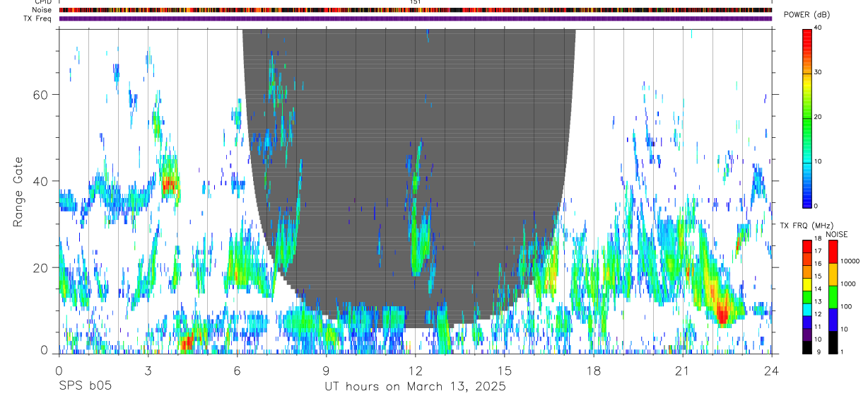The image size is (868, 401).
Task: Click x-axis tick label 9
Action: pyautogui.click(x=326, y=370)
